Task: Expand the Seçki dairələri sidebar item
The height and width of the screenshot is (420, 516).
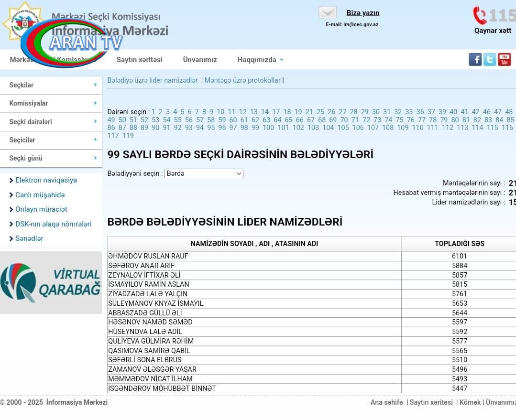Action: (51, 122)
